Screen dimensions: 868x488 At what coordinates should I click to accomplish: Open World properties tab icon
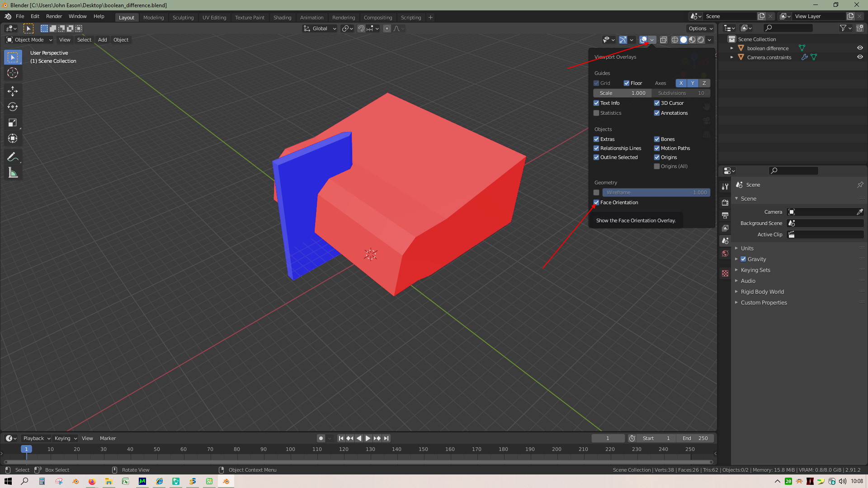pyautogui.click(x=725, y=253)
